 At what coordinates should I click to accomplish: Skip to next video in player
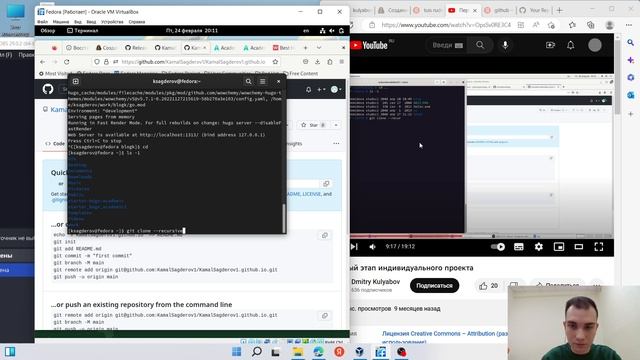(354, 247)
